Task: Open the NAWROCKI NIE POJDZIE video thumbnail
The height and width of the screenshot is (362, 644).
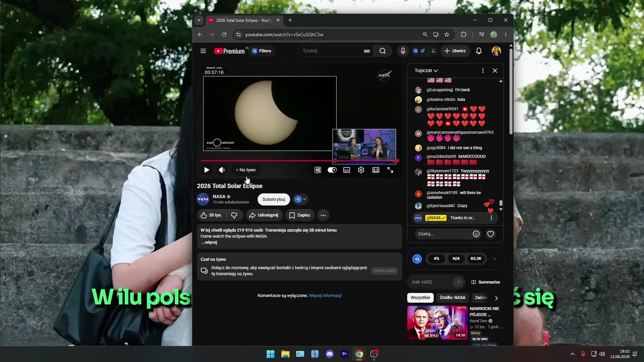Action: coord(437,323)
